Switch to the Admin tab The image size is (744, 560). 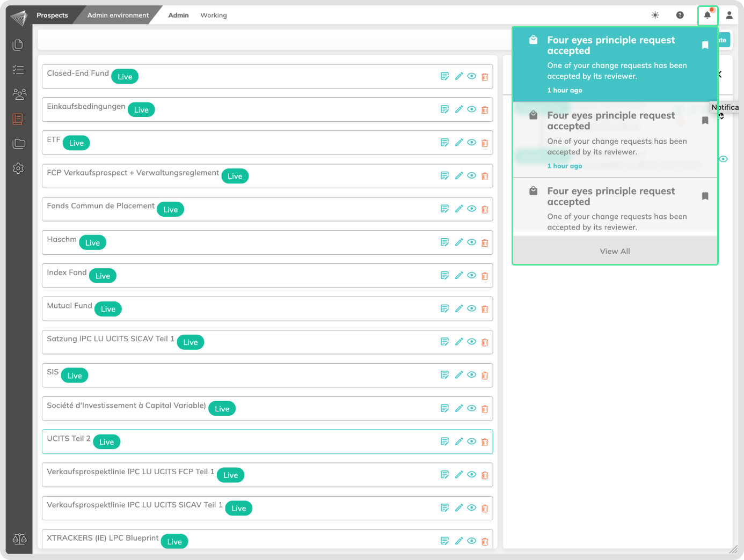tap(178, 15)
